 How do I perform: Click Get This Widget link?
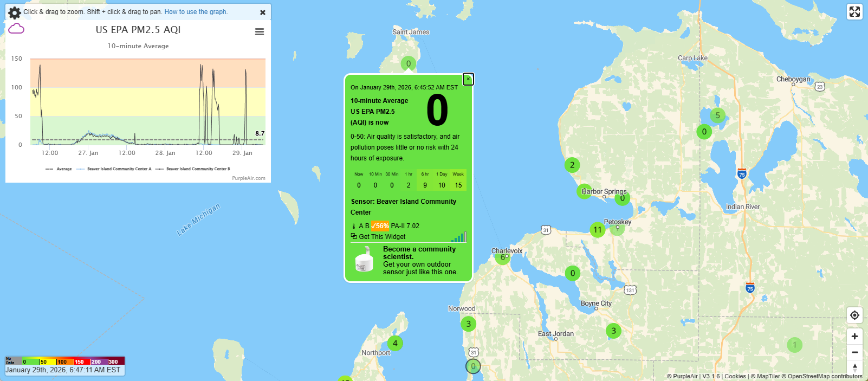click(x=382, y=237)
